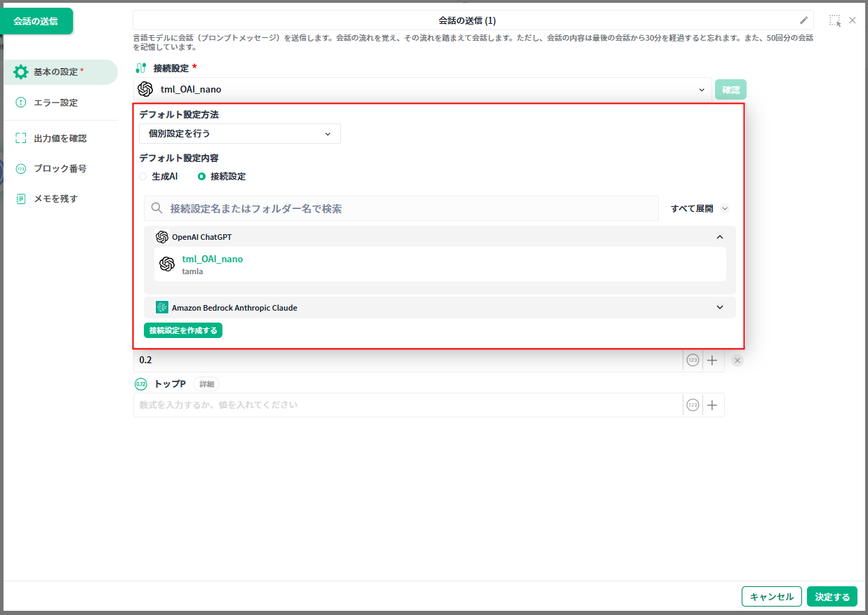Click the plus icon in the トップP row
868x615 pixels.
[x=712, y=405]
